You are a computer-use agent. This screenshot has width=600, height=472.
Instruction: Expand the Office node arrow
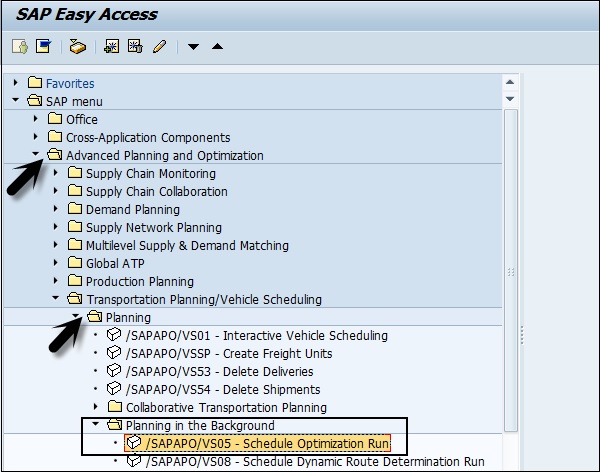(36, 119)
